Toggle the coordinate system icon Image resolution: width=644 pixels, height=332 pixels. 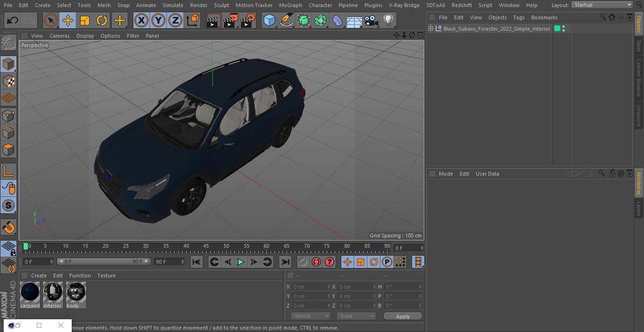point(193,20)
